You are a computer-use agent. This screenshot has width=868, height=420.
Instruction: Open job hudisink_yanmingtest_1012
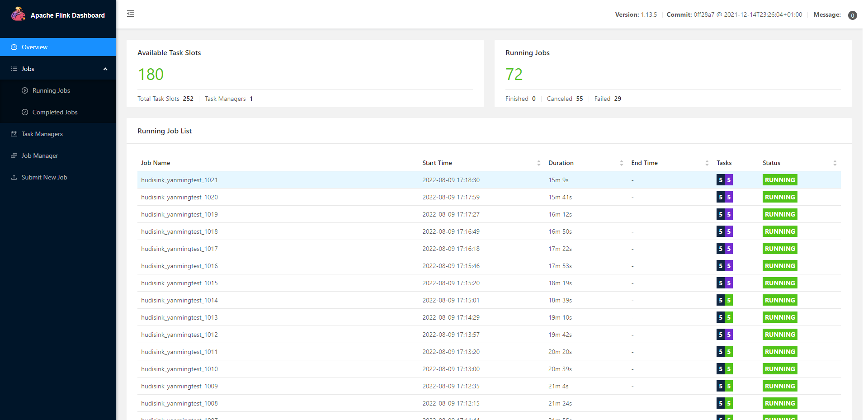(x=179, y=335)
